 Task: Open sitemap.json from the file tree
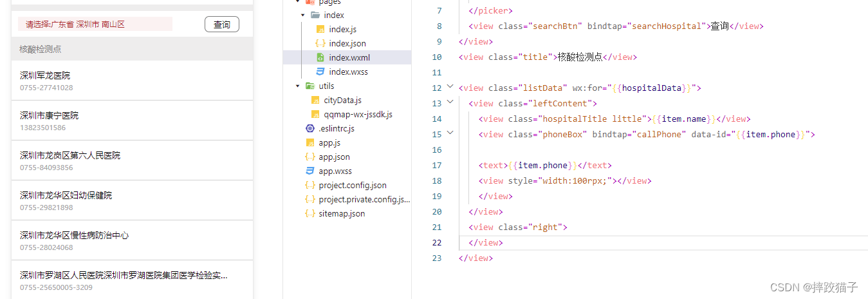(x=341, y=214)
